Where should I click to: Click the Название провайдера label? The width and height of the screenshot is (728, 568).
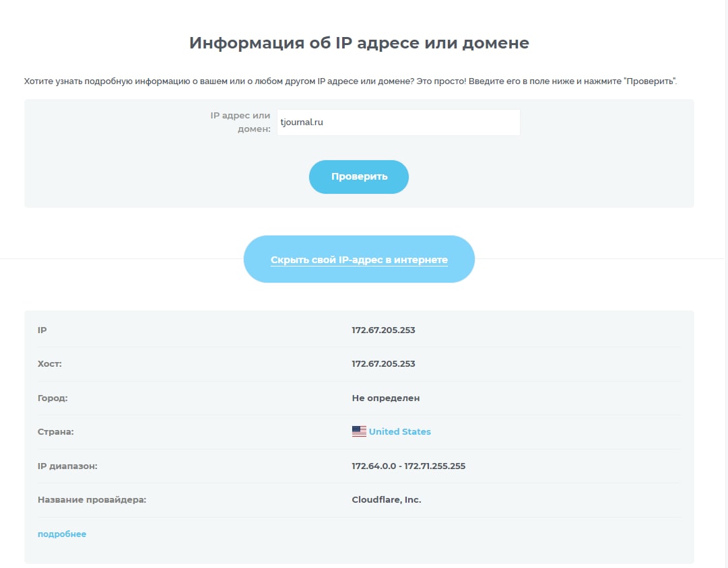[x=92, y=500]
